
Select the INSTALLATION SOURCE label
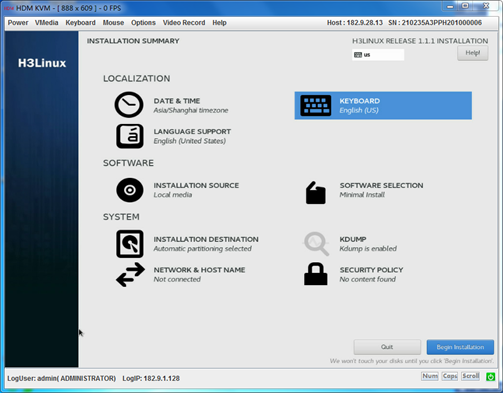pyautogui.click(x=196, y=185)
